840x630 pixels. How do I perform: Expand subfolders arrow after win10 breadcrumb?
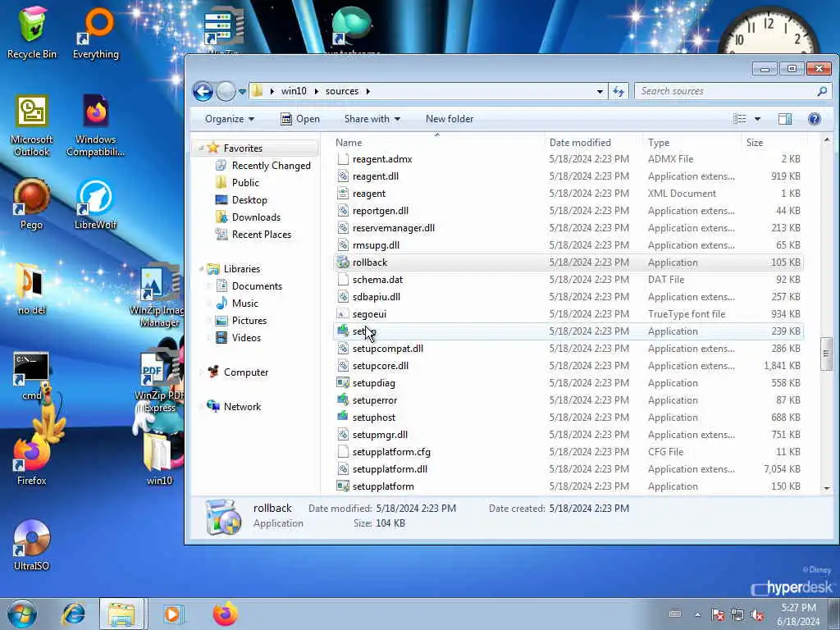pyautogui.click(x=316, y=91)
